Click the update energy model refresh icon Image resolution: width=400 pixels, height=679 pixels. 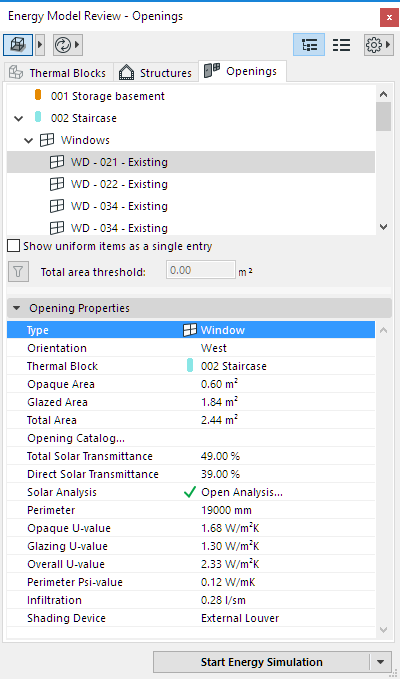pyautogui.click(x=63, y=45)
